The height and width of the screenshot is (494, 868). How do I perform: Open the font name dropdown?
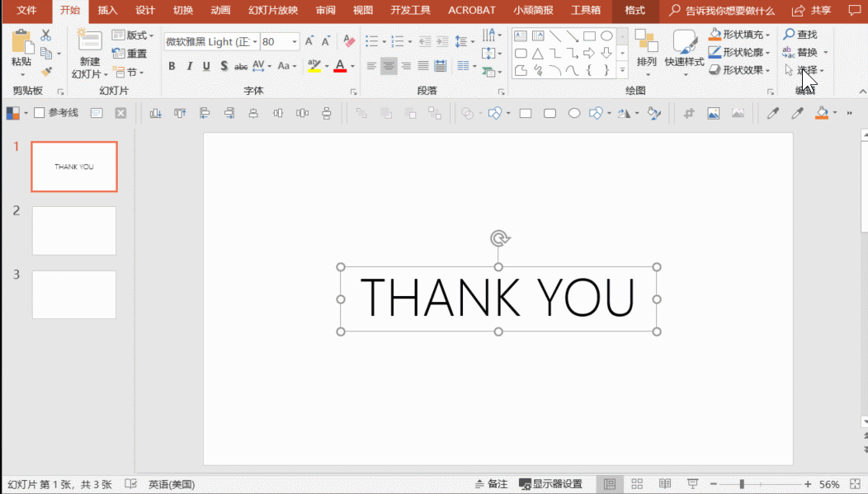pyautogui.click(x=255, y=41)
